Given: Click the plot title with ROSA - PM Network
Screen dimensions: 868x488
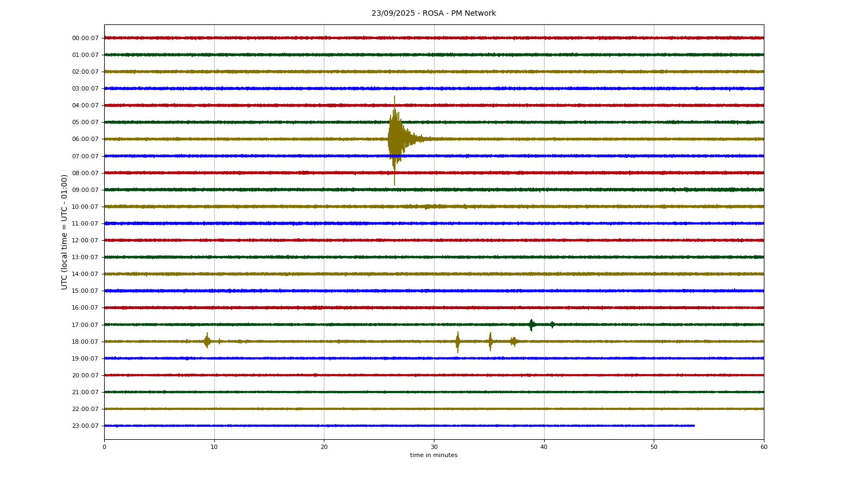Looking at the screenshot, I should [433, 14].
